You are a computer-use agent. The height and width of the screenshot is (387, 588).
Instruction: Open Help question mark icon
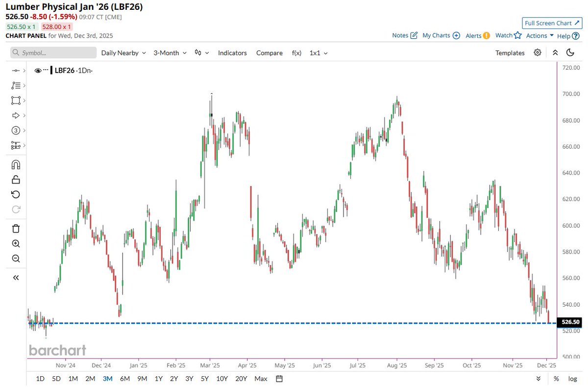click(x=575, y=35)
